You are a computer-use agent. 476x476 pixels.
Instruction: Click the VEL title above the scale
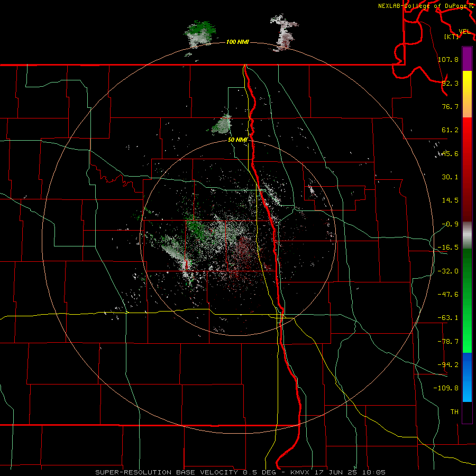click(464, 32)
